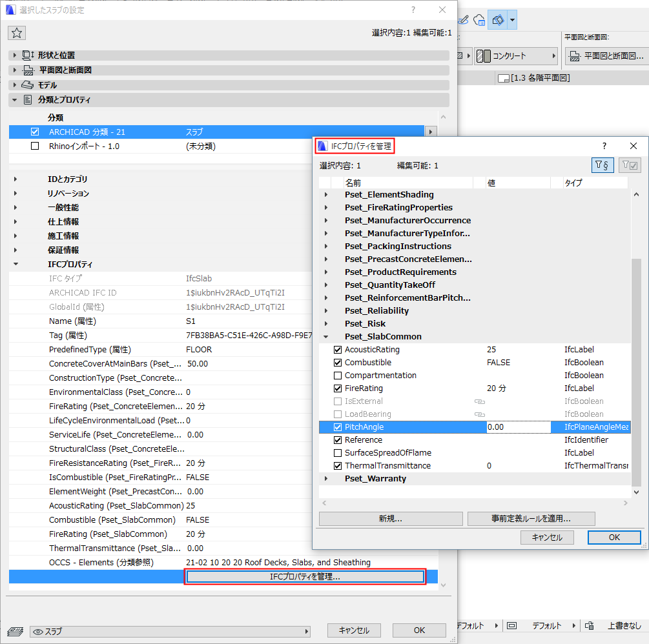The width and height of the screenshot is (649, 644).
Task: Click the filter by checked properties icon
Action: [x=629, y=165]
